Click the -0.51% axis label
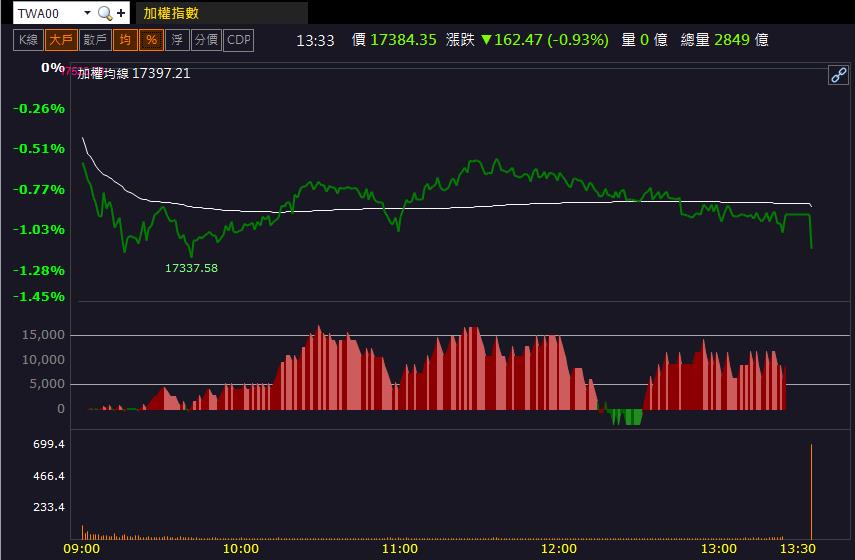Image resolution: width=855 pixels, height=560 pixels. pyautogui.click(x=39, y=149)
